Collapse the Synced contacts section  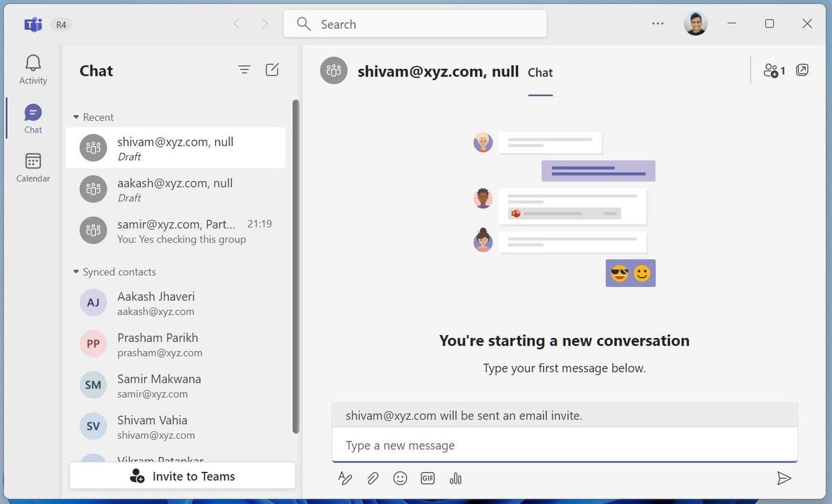[x=114, y=272]
